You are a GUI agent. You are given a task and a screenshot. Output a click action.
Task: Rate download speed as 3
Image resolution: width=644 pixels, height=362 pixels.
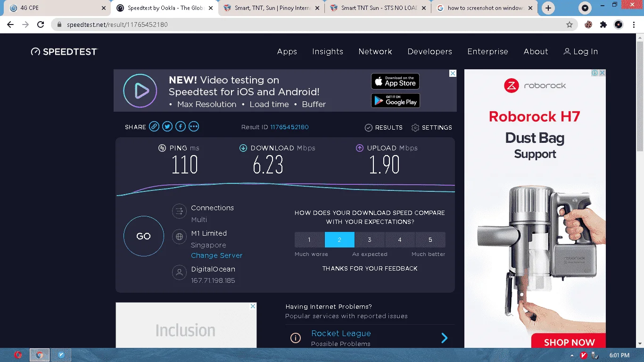click(370, 239)
